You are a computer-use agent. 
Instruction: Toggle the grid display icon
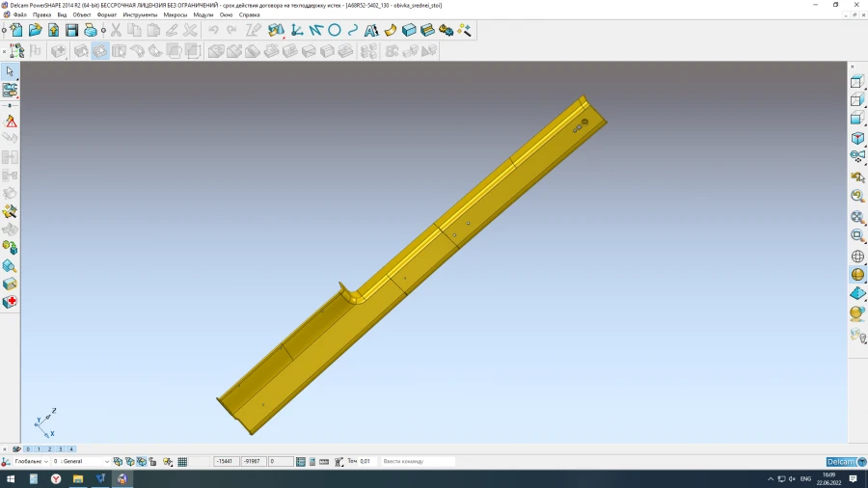183,462
